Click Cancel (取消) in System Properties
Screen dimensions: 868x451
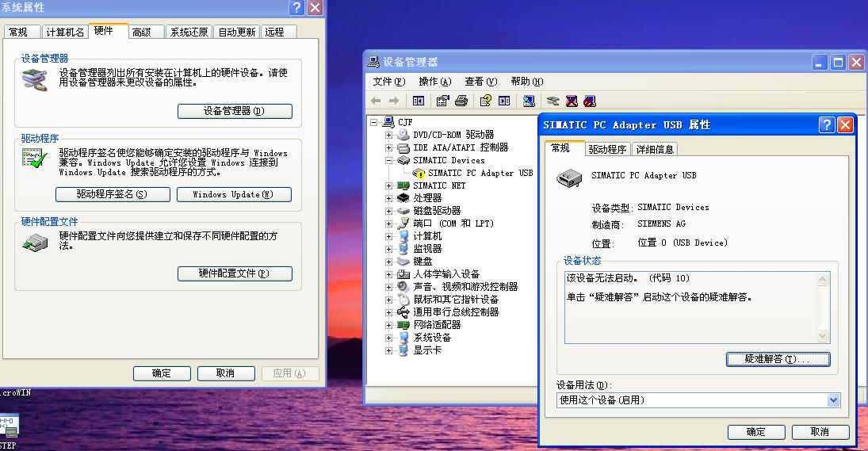click(226, 373)
